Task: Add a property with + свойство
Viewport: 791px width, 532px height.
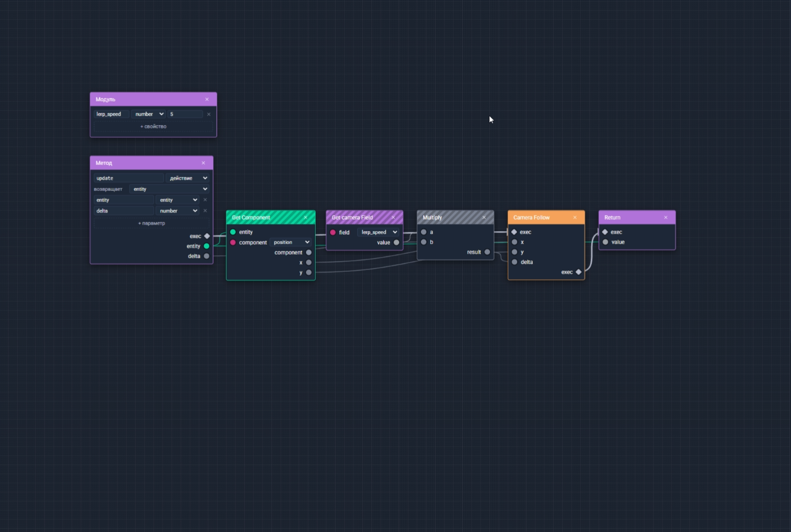Action: [153, 127]
